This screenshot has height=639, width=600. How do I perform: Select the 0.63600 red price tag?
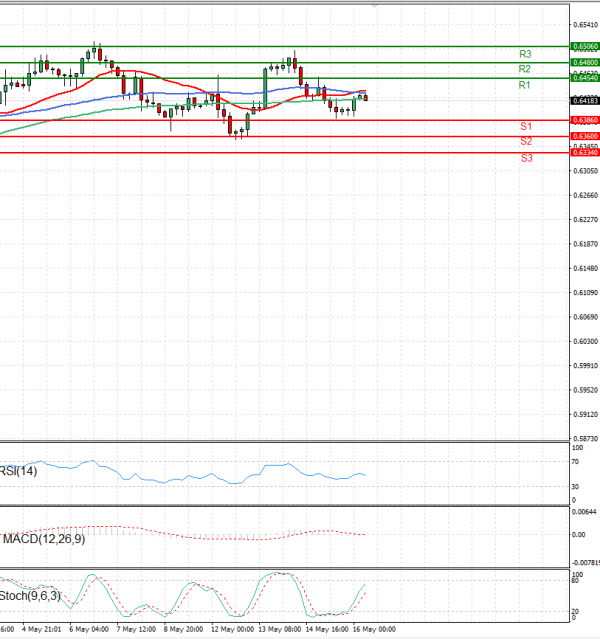584,136
